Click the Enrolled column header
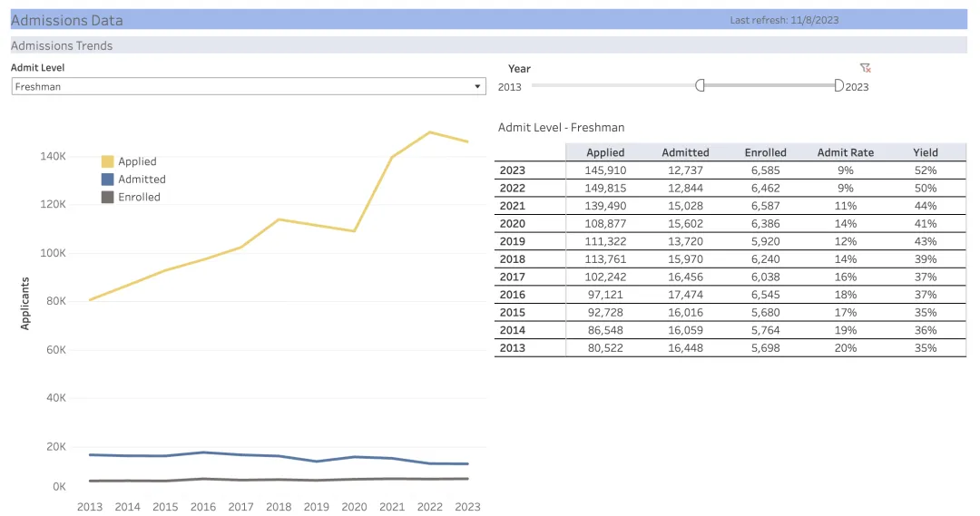Viewport: 980px width, 516px height. pyautogui.click(x=765, y=152)
